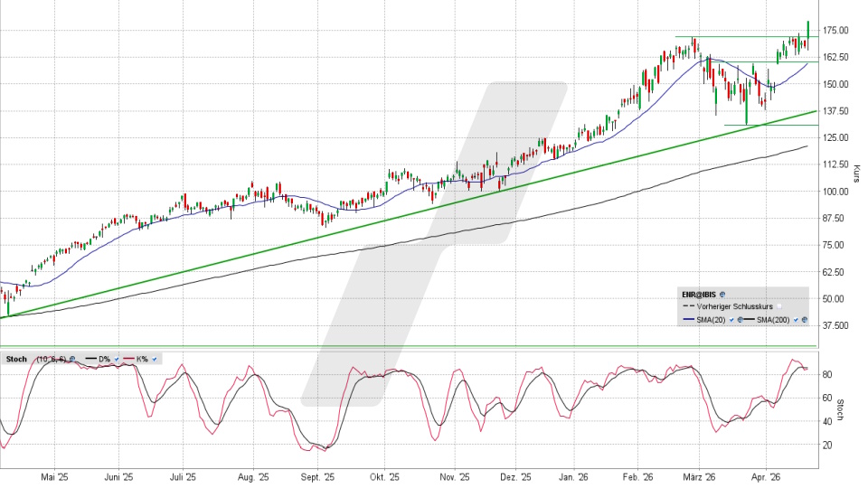
Task: Open the Stoch (10, 6, 6) settings icon
Action: coord(72,360)
